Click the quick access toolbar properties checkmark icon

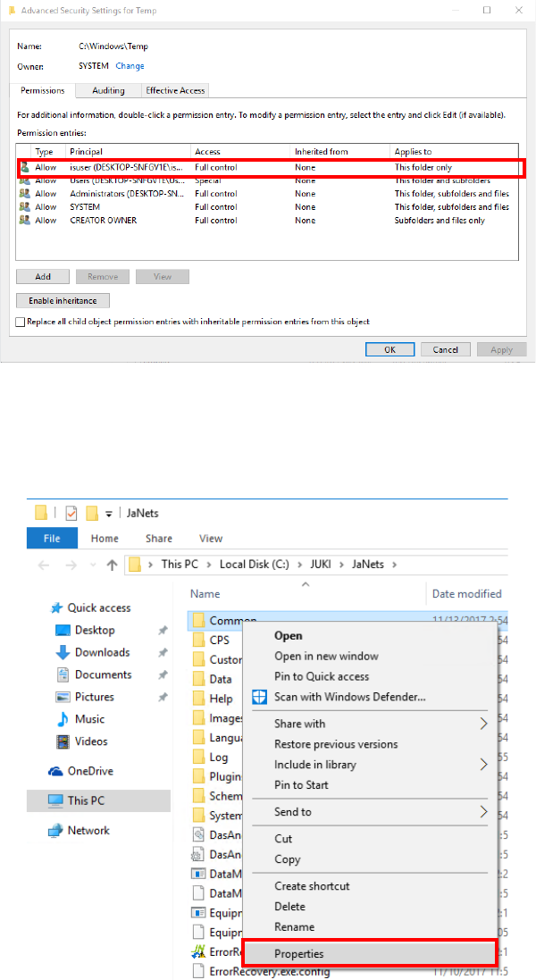[x=71, y=514]
